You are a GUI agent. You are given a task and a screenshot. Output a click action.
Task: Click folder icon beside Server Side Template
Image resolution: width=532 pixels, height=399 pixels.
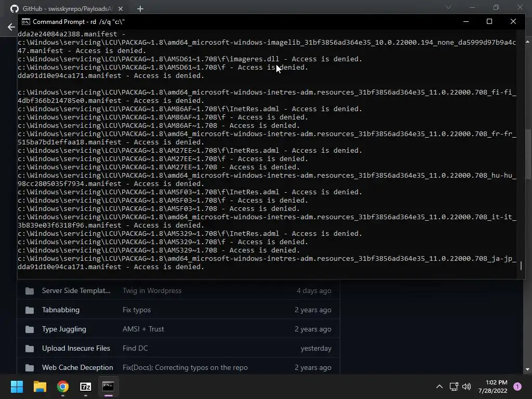coord(30,291)
